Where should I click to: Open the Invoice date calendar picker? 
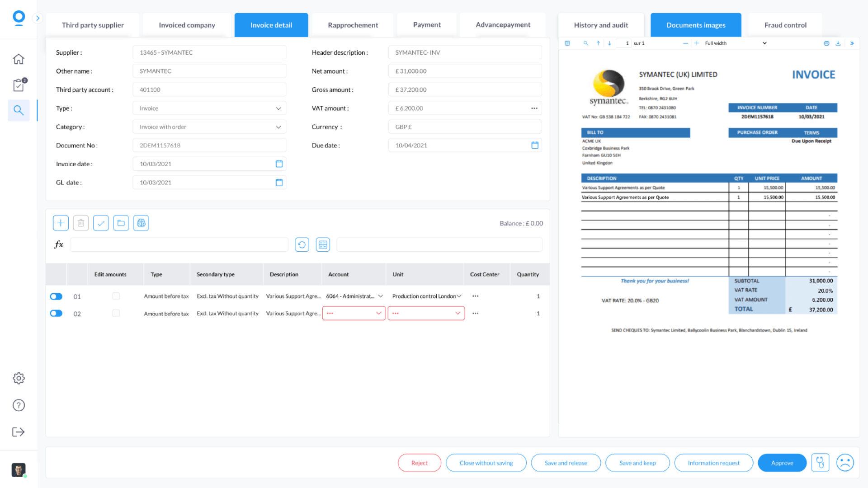pyautogui.click(x=279, y=164)
